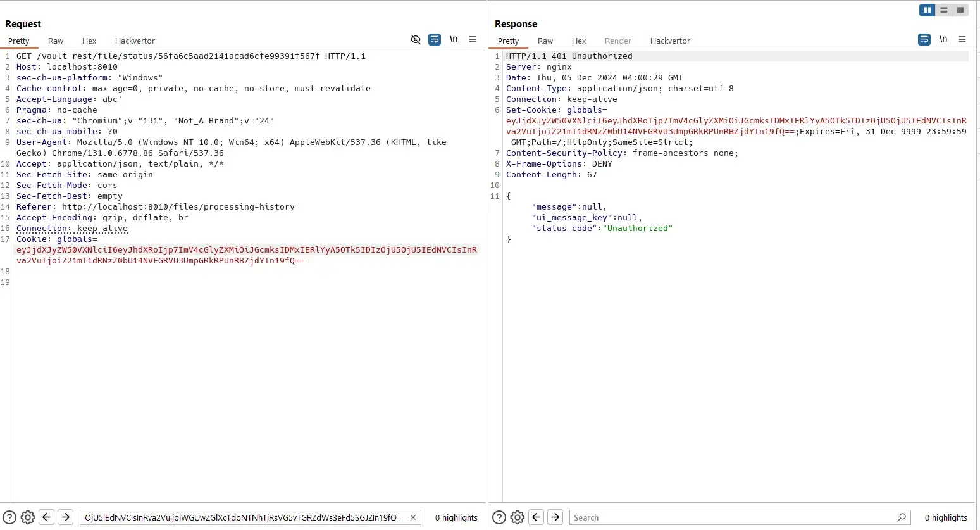Select top-bottom split layout icon
Viewport: 980px width, 530px height.
(944, 10)
